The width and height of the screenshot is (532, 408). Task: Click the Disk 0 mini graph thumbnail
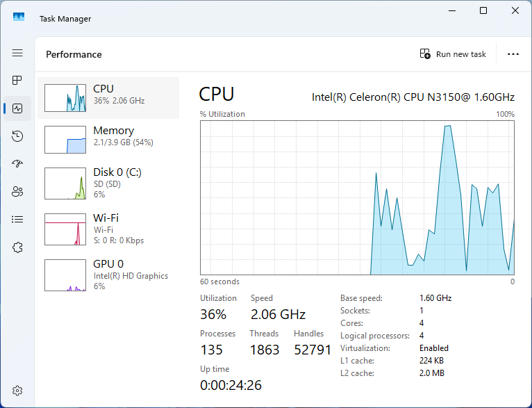pyautogui.click(x=65, y=183)
